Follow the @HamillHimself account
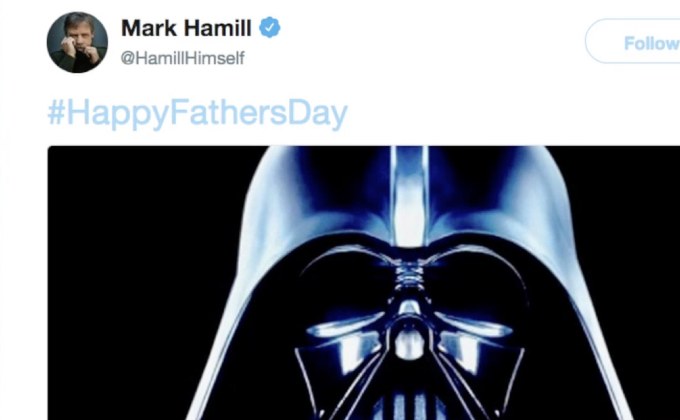 (633, 41)
